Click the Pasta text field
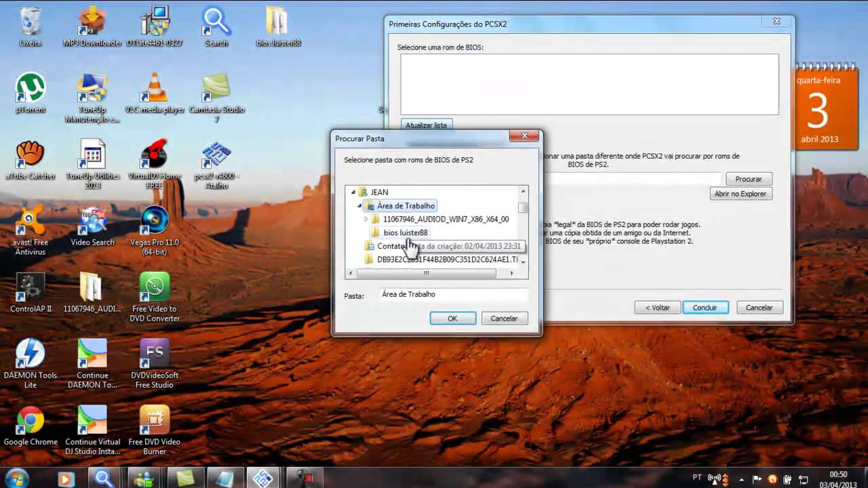The image size is (868, 488). (x=453, y=294)
